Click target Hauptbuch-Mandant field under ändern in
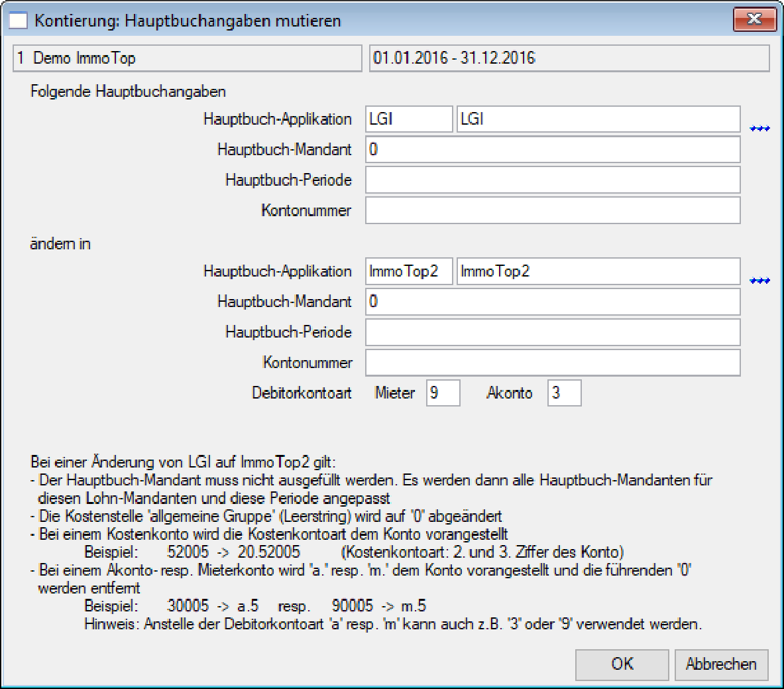784x689 pixels. (553, 301)
